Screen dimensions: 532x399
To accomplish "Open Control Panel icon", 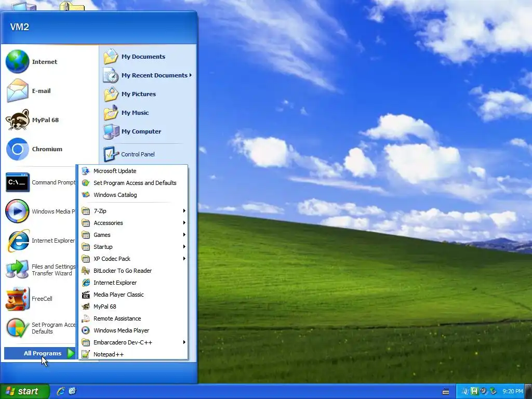I will click(x=111, y=154).
